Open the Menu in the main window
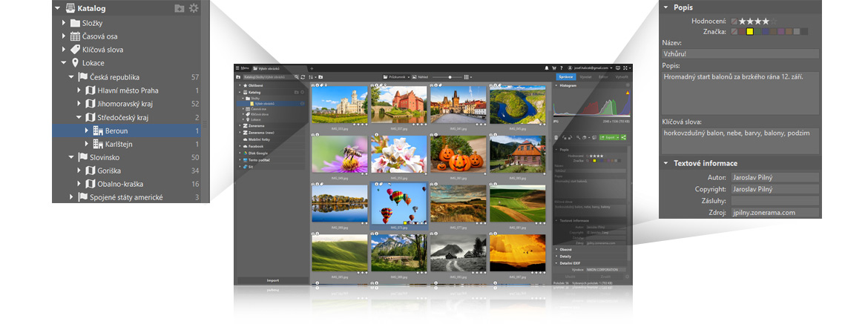The image size is (868, 324). click(243, 68)
